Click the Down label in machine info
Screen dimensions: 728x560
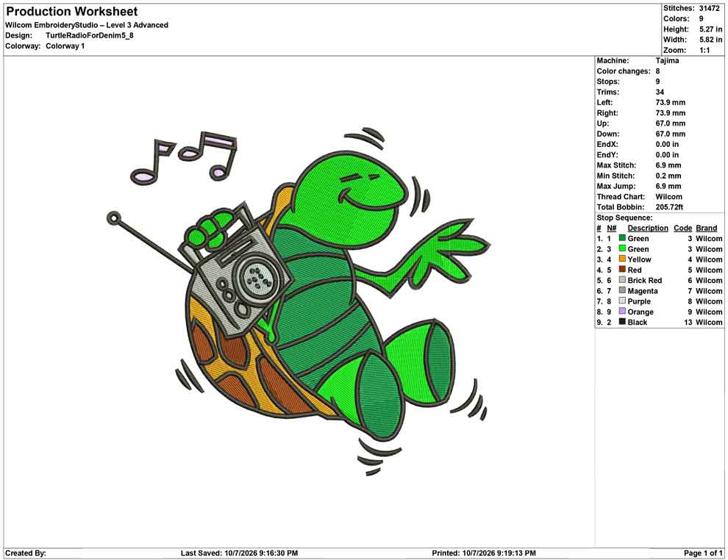[x=607, y=134]
